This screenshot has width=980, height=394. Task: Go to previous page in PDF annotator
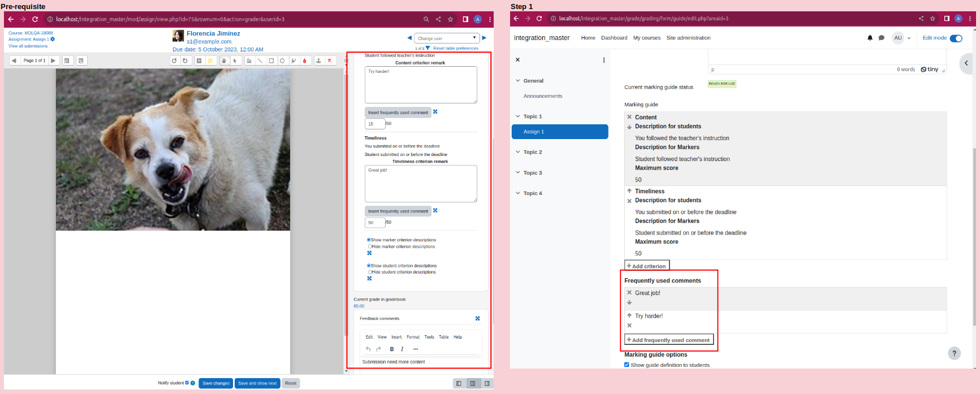point(14,60)
